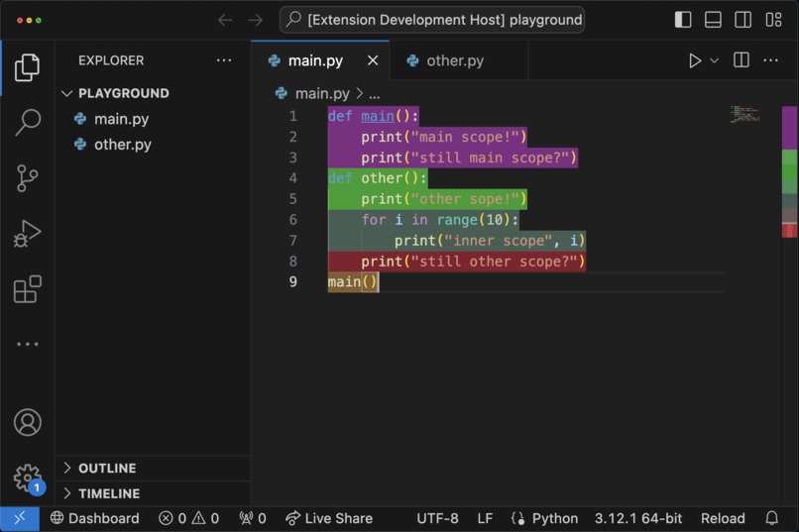Click the 'for i in range(10):' line

pos(440,220)
